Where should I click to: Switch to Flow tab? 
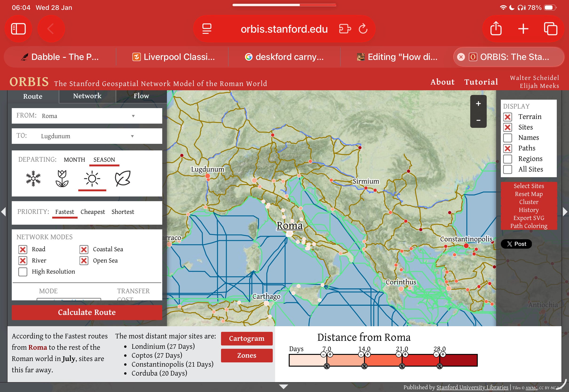(x=141, y=96)
